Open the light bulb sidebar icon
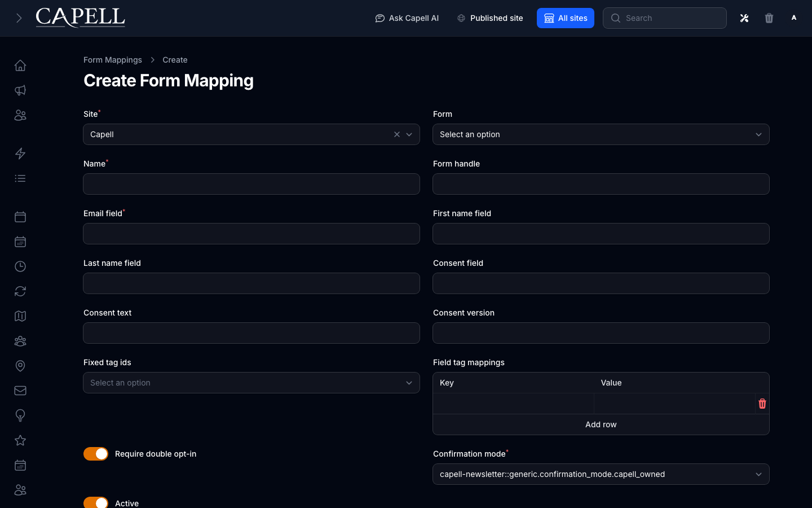Image resolution: width=812 pixels, height=508 pixels. pos(20,415)
